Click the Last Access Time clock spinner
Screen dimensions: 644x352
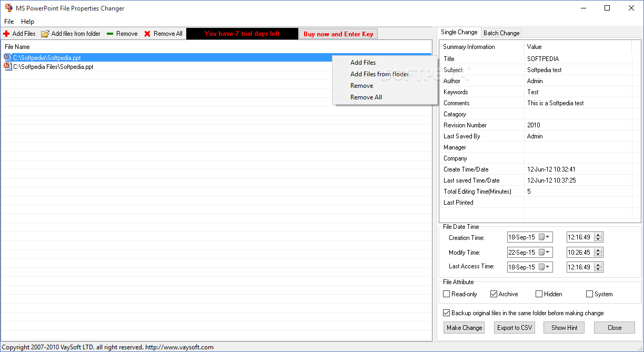point(598,267)
